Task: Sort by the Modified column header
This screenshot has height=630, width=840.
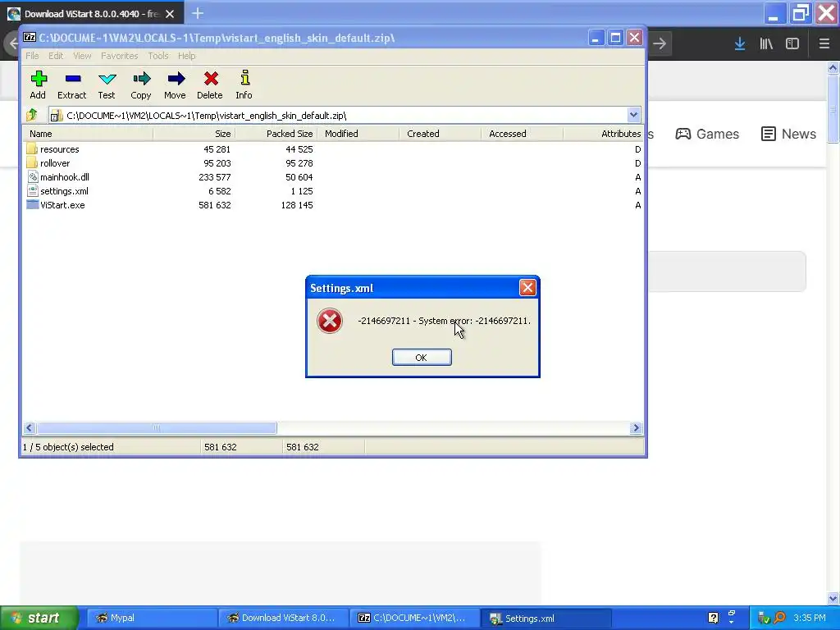Action: pos(358,134)
